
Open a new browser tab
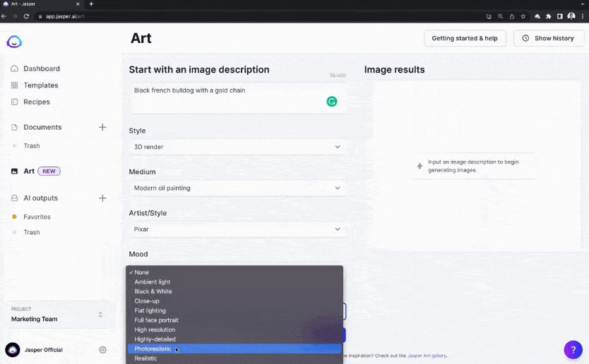91,4
